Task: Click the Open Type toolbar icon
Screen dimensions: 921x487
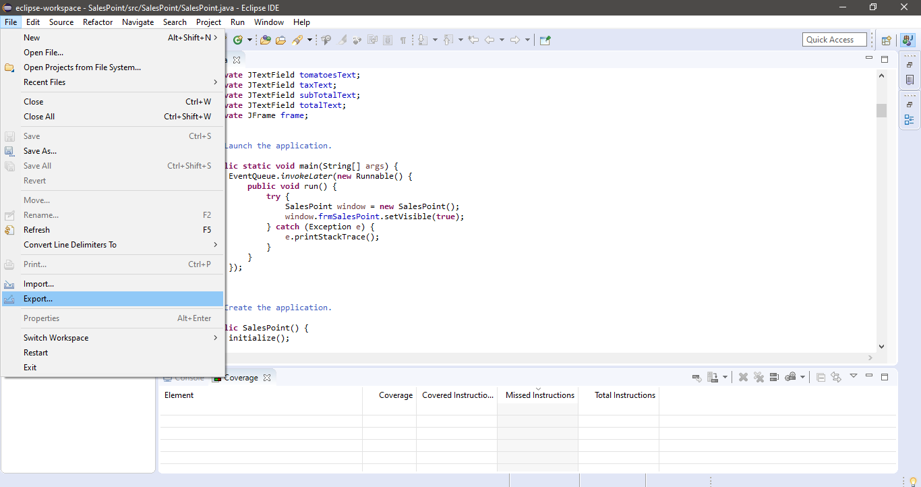Action: (x=265, y=40)
